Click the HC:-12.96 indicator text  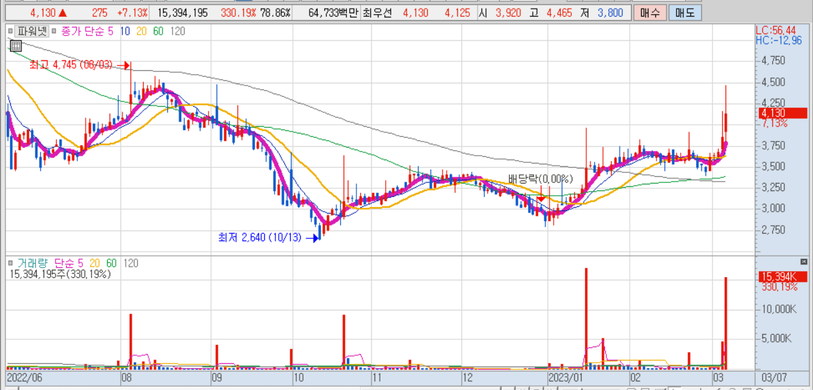coord(778,40)
